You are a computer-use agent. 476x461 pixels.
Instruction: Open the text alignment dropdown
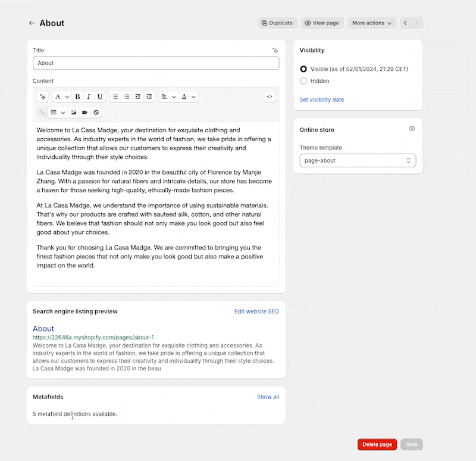[x=168, y=96]
